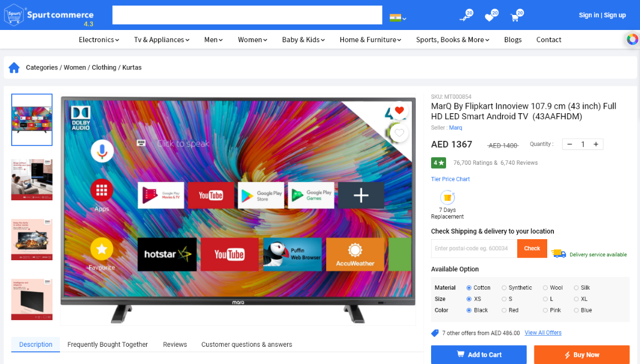Image resolution: width=640 pixels, height=364 pixels.
Task: Expand the Tv & Appliances menu
Action: pos(162,39)
